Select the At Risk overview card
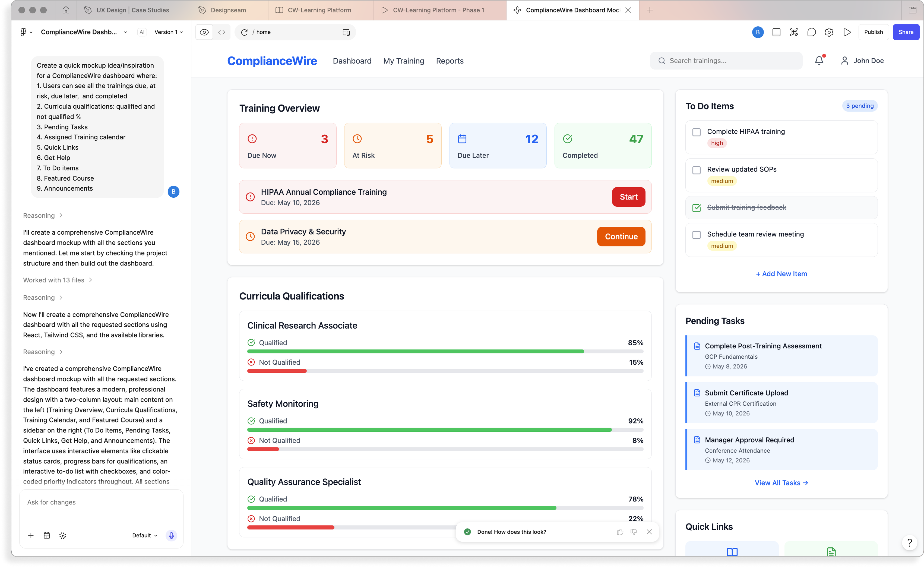The image size is (924, 568). 392,145
